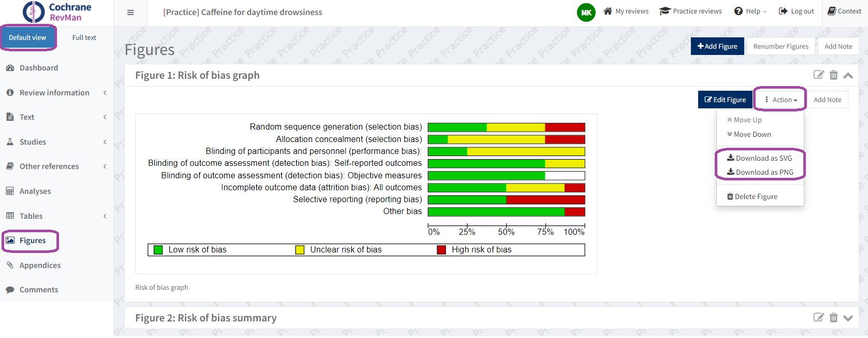Open Analyses in the sidebar

click(35, 191)
